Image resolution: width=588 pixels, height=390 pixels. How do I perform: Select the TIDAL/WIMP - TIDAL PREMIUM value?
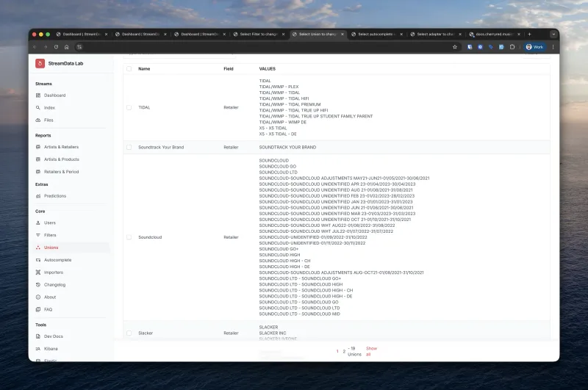(x=290, y=104)
